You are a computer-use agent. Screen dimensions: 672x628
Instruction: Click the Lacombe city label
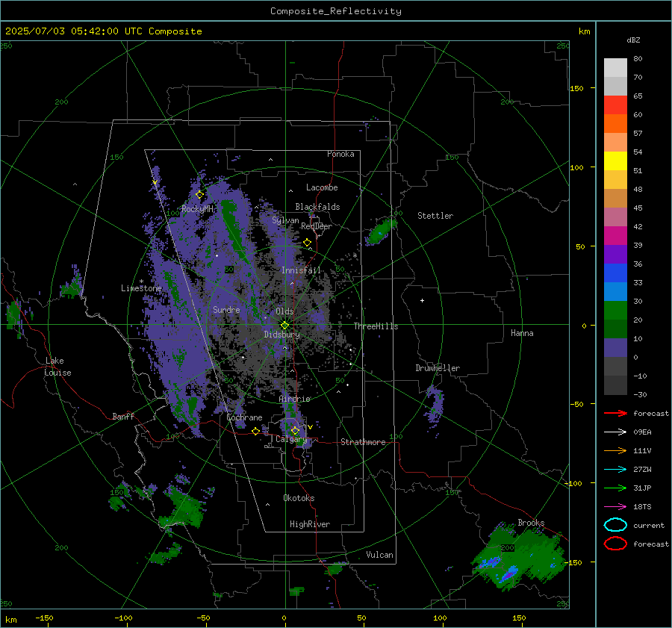[322, 187]
